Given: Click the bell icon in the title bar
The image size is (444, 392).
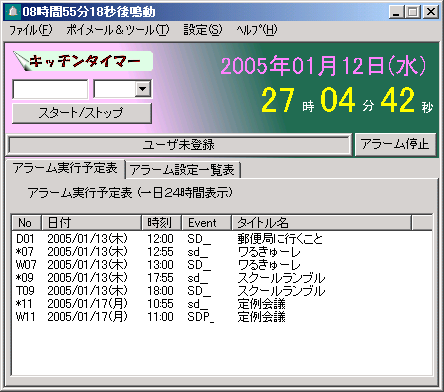Looking at the screenshot, I should [x=13, y=12].
